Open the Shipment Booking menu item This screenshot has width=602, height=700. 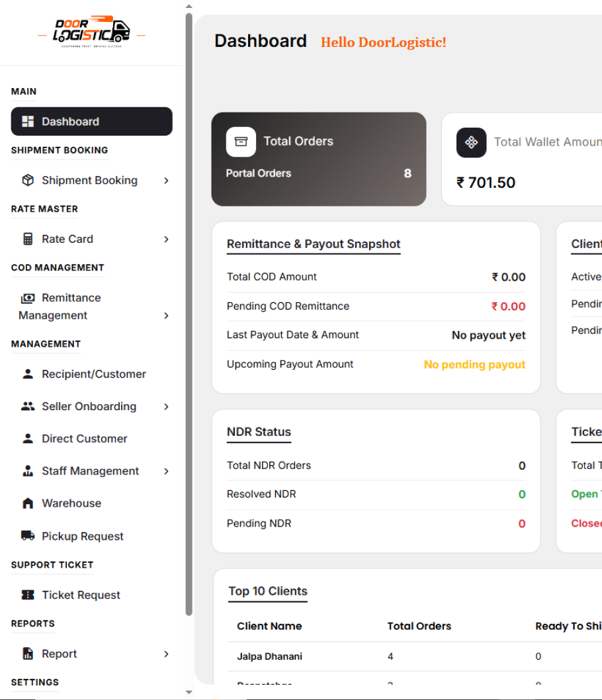tap(91, 181)
